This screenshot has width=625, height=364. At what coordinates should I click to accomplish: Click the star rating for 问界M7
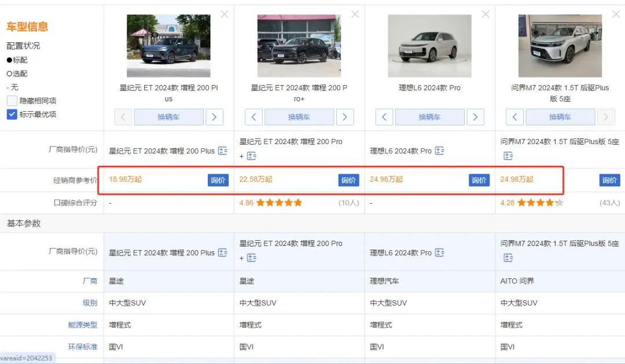541,203
